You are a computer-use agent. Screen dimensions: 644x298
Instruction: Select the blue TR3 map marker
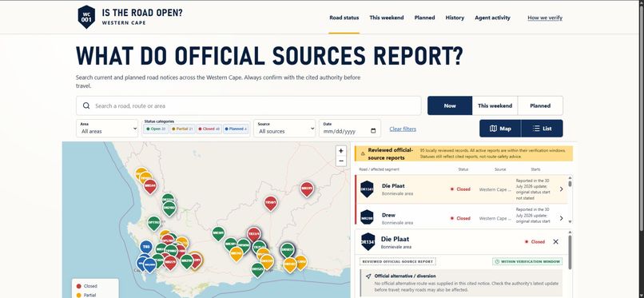145,247
